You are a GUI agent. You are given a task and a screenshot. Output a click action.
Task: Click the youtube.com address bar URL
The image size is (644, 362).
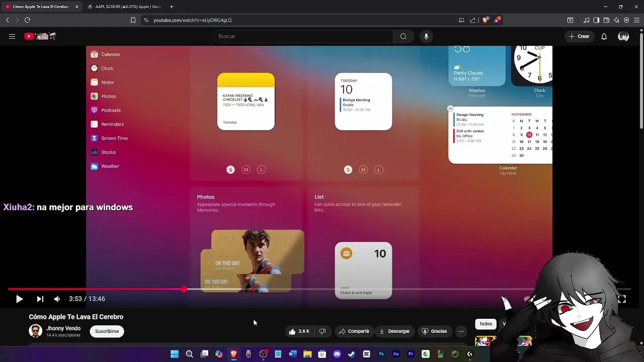(x=192, y=20)
